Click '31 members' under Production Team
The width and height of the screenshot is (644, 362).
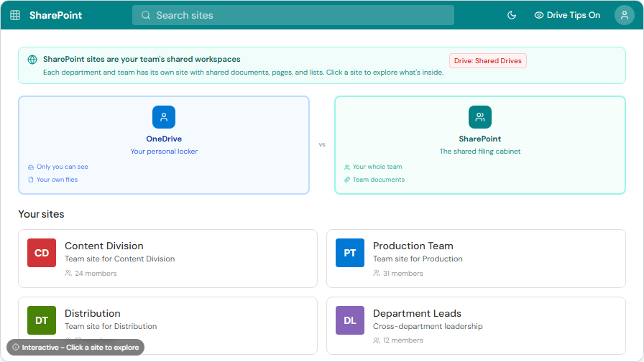(x=403, y=274)
